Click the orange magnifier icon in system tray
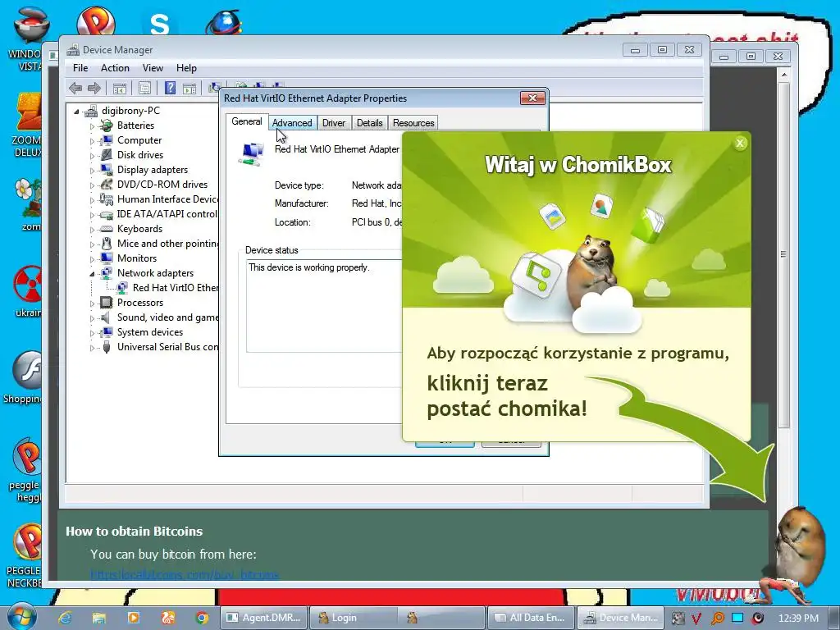The width and height of the screenshot is (840, 630). click(717, 619)
